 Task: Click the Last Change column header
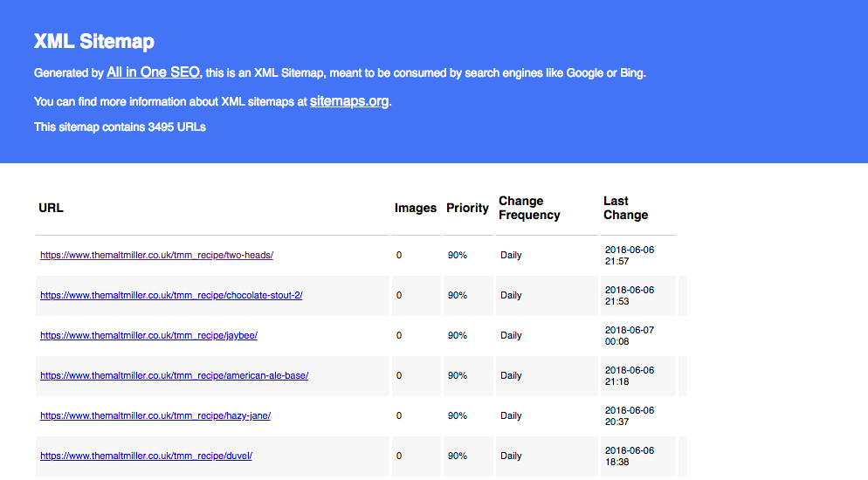(x=625, y=209)
